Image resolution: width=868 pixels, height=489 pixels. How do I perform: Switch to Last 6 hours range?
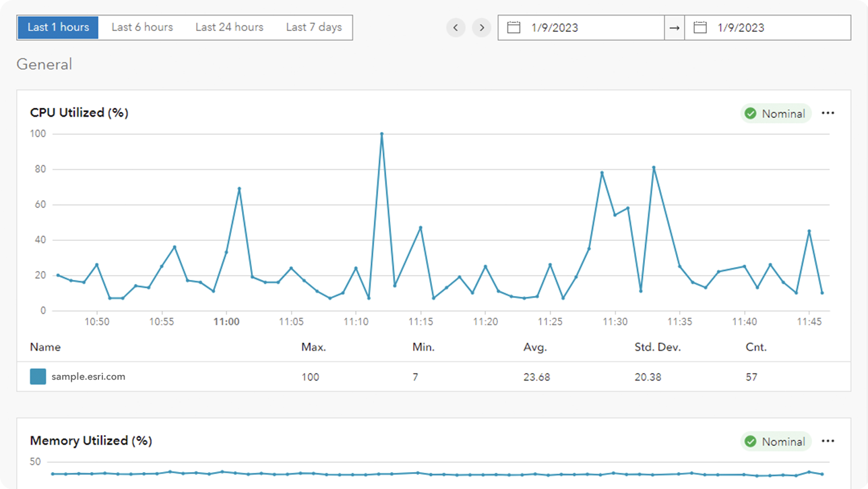pyautogui.click(x=142, y=28)
